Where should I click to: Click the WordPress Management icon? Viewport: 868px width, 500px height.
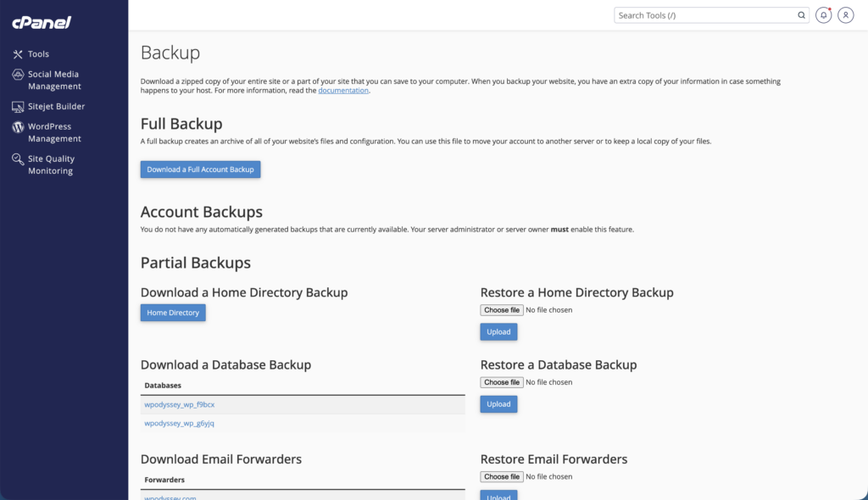coord(18,127)
